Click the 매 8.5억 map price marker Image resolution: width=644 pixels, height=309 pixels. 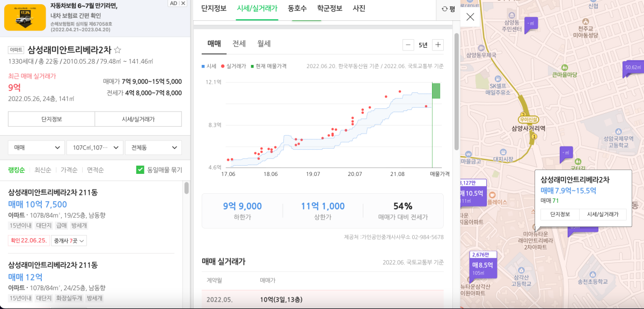click(x=483, y=265)
